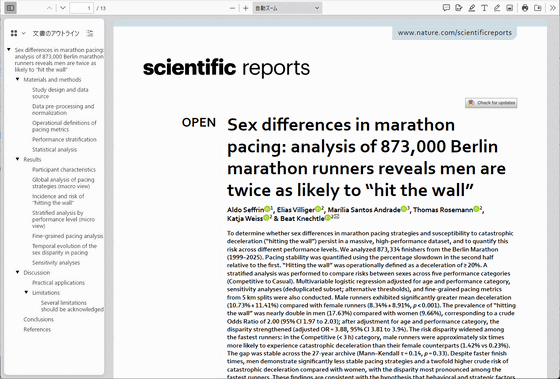560x379 pixels.
Task: Click the page number input field
Action: 81,8
